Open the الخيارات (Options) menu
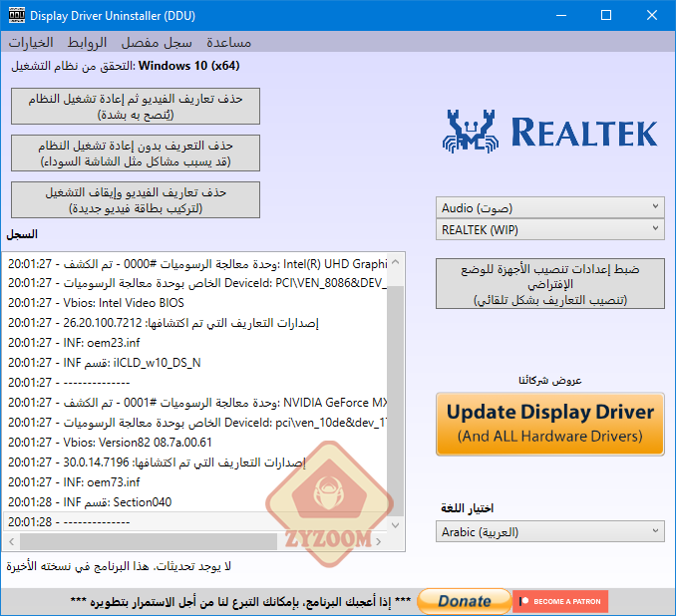This screenshot has height=616, width=676. pyautogui.click(x=31, y=42)
